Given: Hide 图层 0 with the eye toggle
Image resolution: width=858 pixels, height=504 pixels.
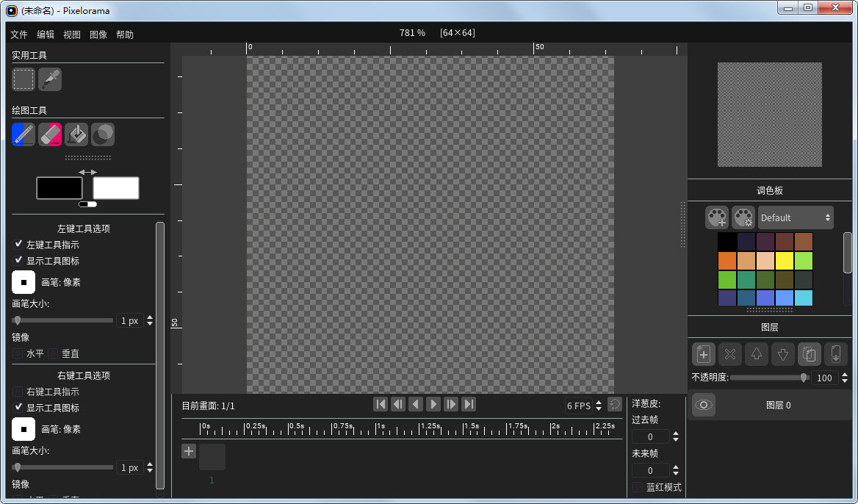Looking at the screenshot, I should tap(703, 405).
